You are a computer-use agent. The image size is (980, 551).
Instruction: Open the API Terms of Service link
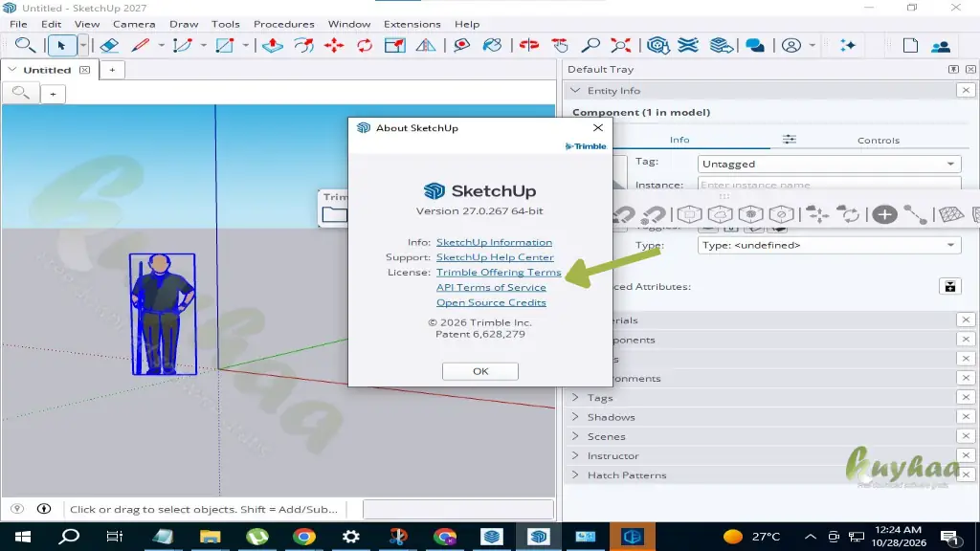[491, 287]
